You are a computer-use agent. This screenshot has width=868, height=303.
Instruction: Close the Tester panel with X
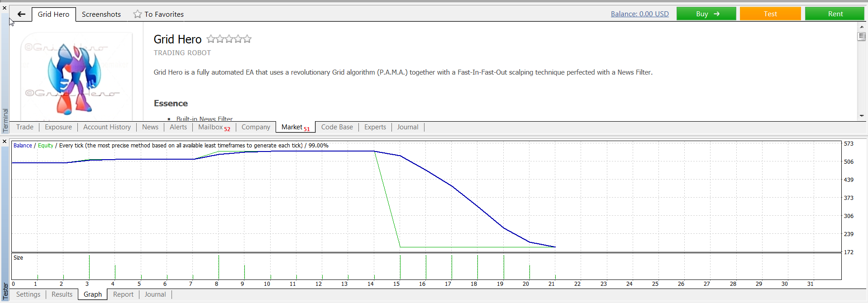(x=5, y=142)
